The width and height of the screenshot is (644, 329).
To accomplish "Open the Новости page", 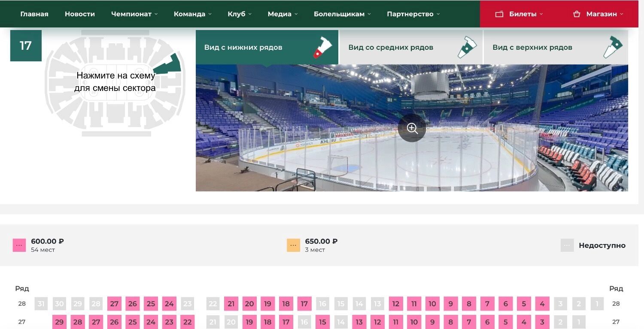I will pos(80,14).
